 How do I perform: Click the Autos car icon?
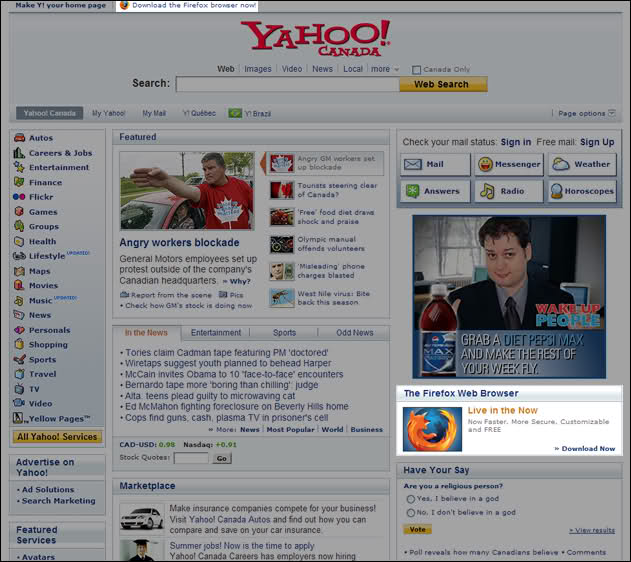[19, 138]
